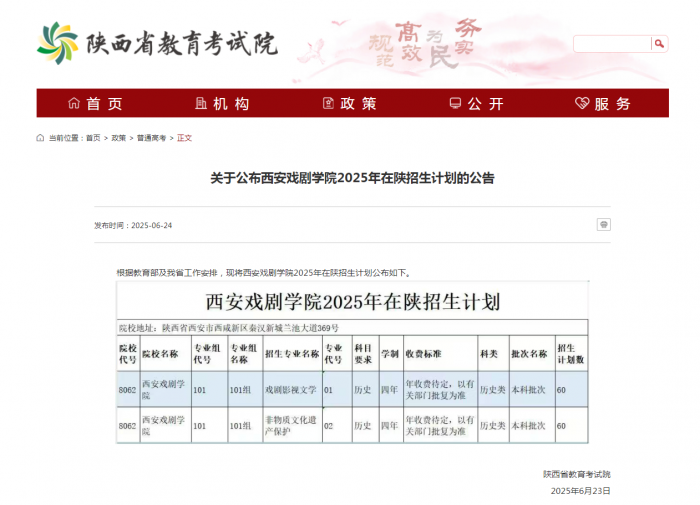
Task: Open the 首页 navigation menu item
Action: [x=95, y=104]
